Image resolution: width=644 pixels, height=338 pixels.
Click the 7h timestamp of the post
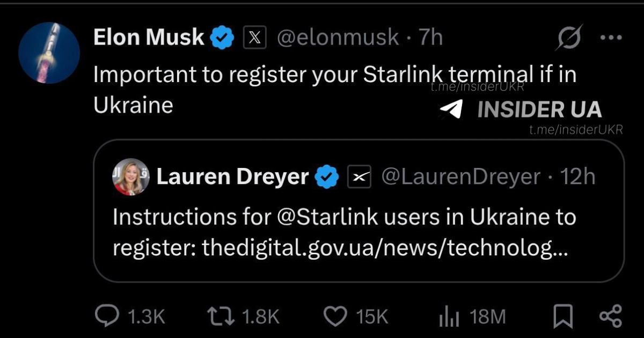431,38
